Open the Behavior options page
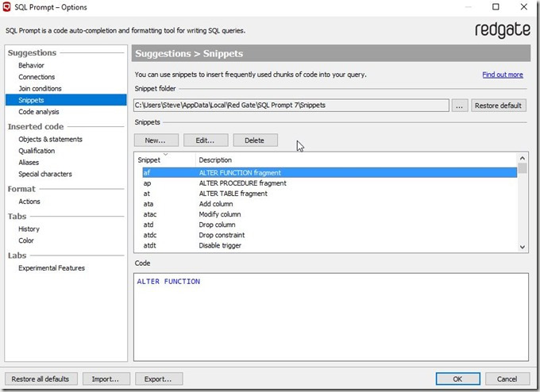540x392 pixels. tap(31, 65)
